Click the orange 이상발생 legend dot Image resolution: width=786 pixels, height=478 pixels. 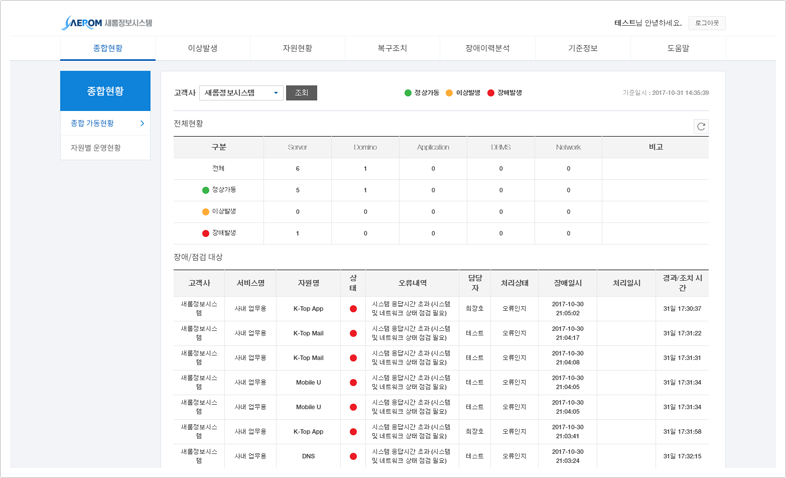[x=450, y=93]
